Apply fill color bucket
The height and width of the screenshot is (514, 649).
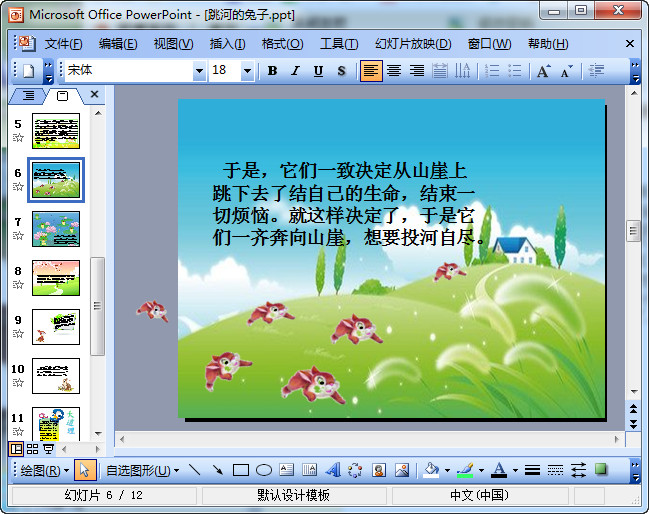pyautogui.click(x=431, y=470)
